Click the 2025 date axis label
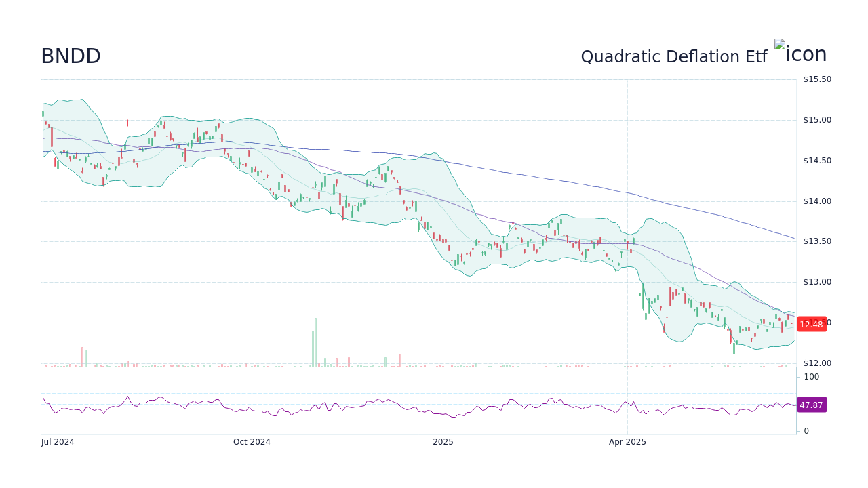868x488 pixels. tap(443, 442)
